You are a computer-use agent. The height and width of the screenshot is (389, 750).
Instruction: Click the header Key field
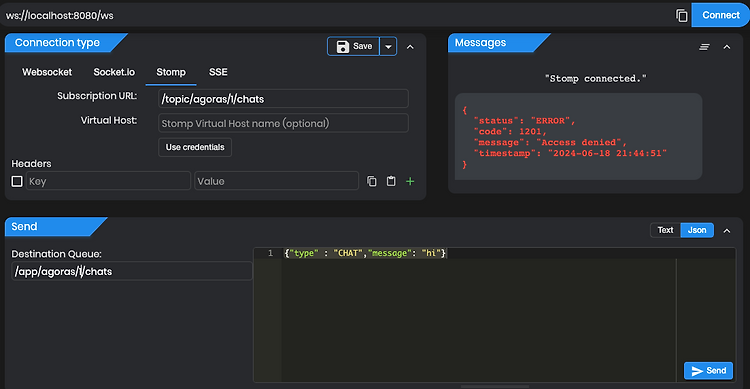pos(108,181)
